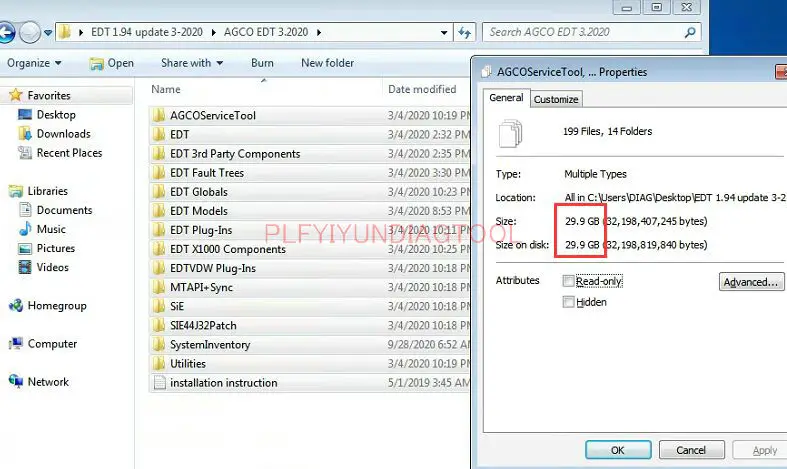Open the Share with dropdown
Image resolution: width=787 pixels, height=469 pixels.
pos(192,63)
